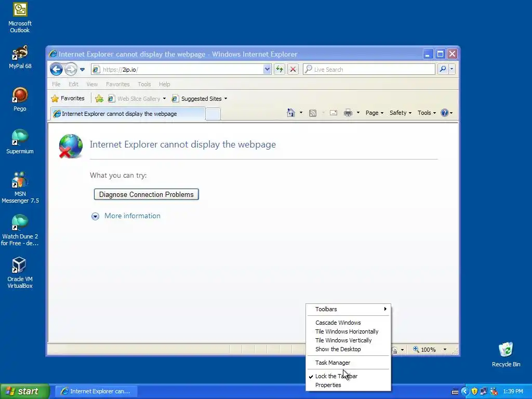Expand the Home button dropdown arrow

(301, 113)
